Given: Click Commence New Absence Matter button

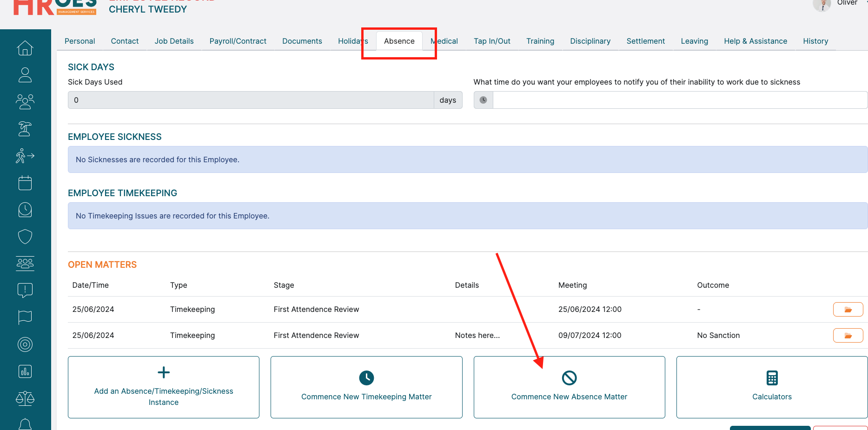Looking at the screenshot, I should (x=569, y=387).
